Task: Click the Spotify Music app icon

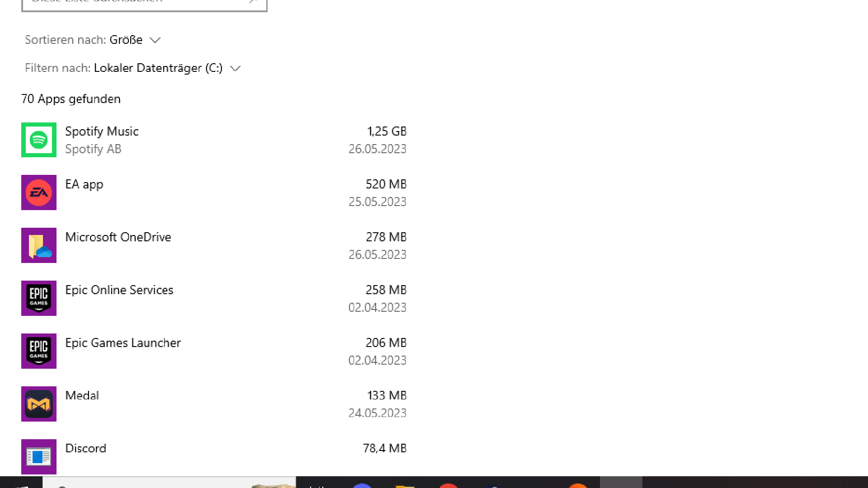Action: pos(39,140)
